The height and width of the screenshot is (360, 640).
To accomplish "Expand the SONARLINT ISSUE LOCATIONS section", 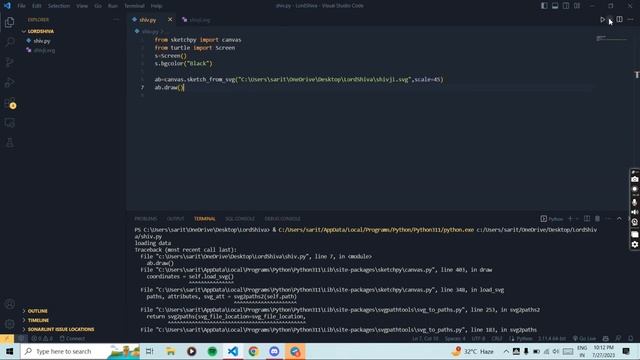I will (x=61, y=329).
